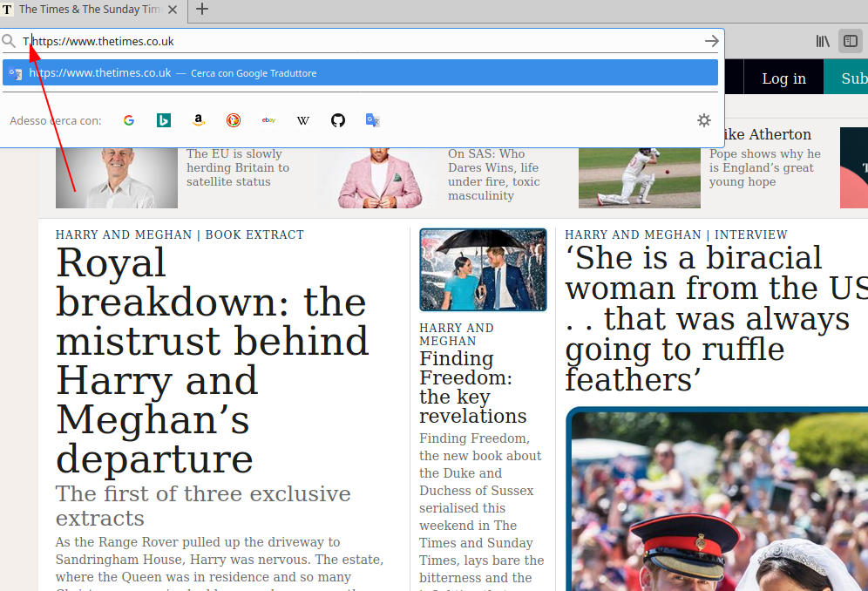
Task: Click the Log in button
Action: [783, 78]
